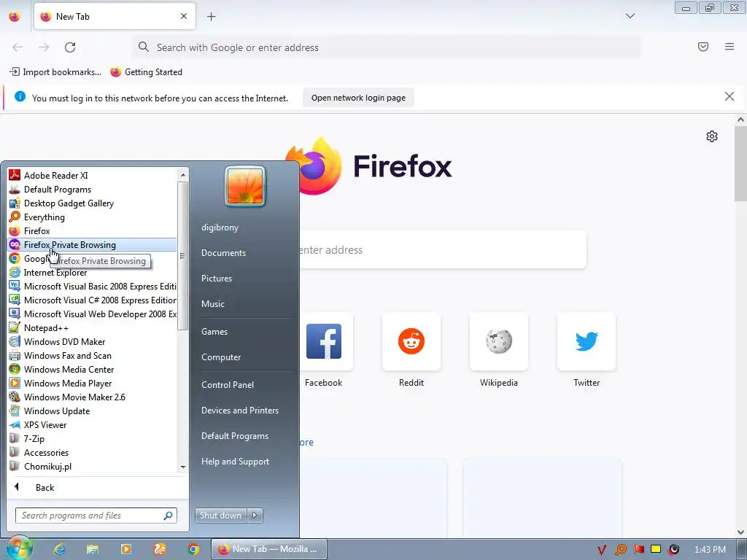Open Control Panel from the Start menu
747x560 pixels.
click(228, 385)
